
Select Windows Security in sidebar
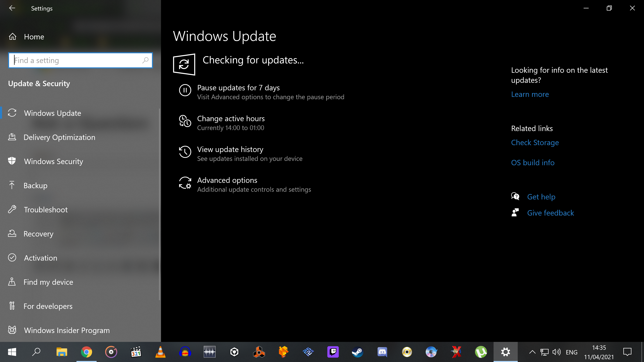[53, 161]
